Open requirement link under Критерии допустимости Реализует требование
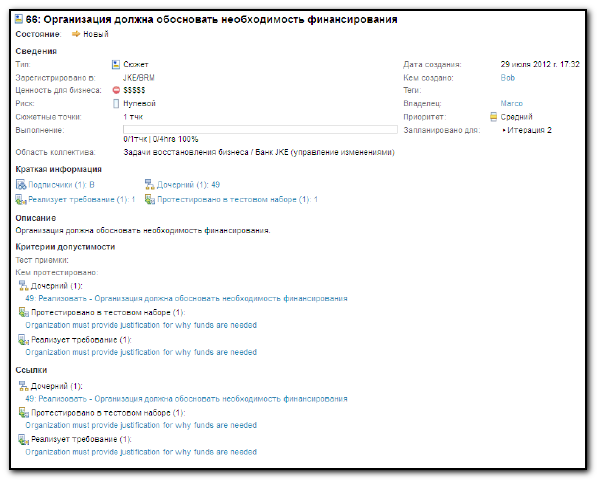 point(141,352)
